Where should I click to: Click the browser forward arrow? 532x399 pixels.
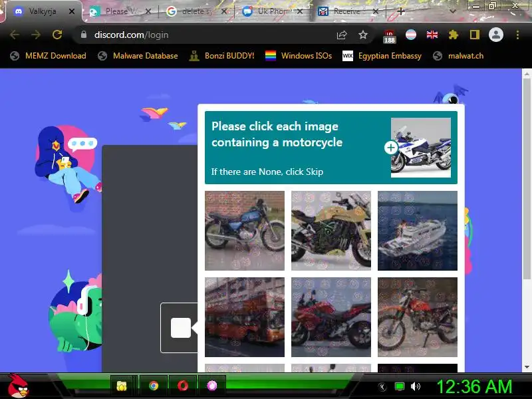click(x=36, y=35)
